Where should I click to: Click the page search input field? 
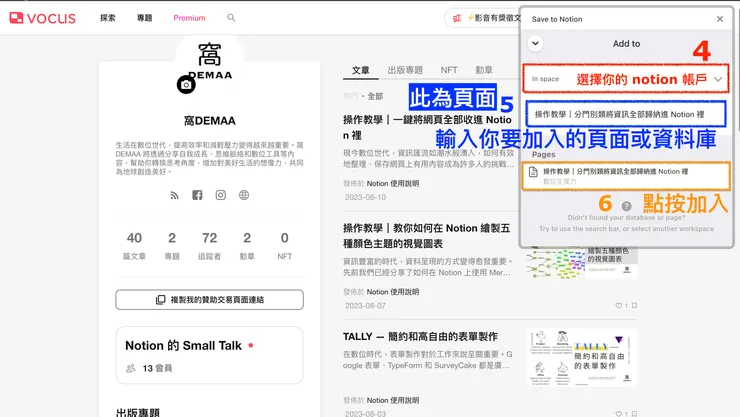(x=626, y=114)
